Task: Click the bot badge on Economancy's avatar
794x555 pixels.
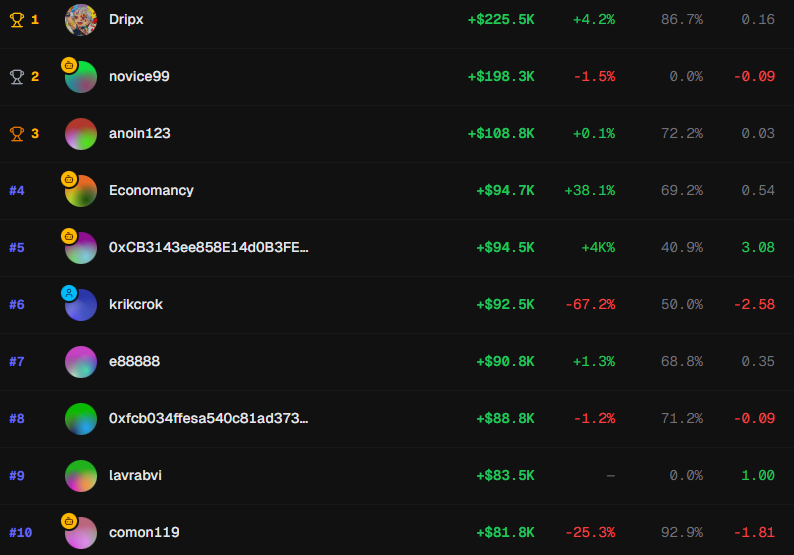Action: pyautogui.click(x=69, y=179)
